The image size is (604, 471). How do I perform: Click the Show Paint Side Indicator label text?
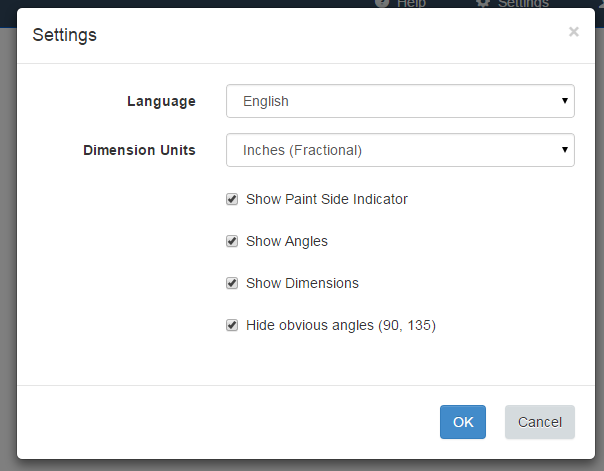(327, 199)
